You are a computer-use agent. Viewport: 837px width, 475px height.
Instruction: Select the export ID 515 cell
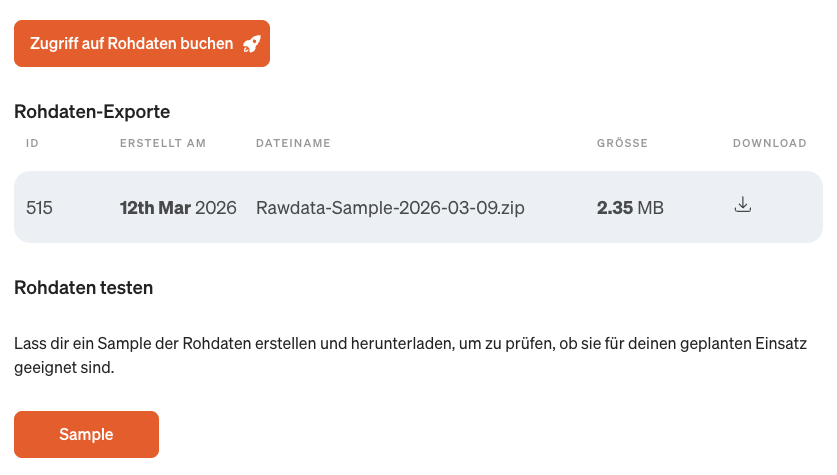(39, 208)
